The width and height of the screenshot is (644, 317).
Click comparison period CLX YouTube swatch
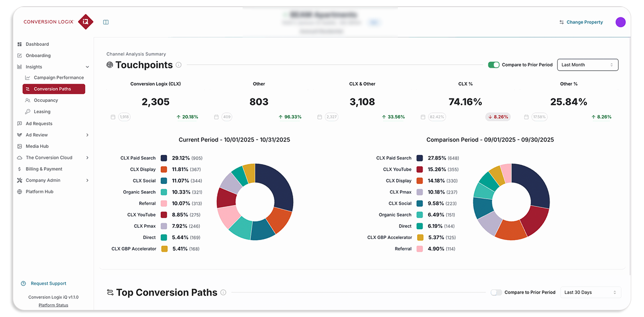click(x=420, y=169)
